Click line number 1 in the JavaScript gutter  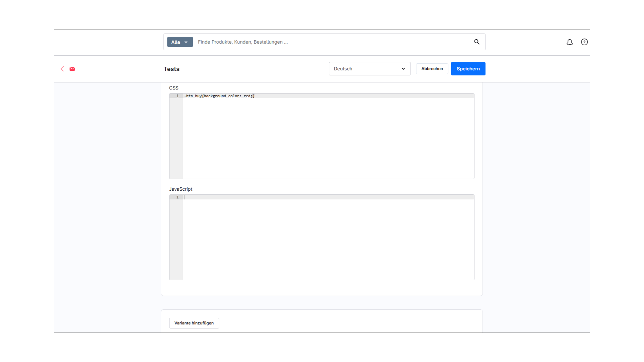pos(177,197)
